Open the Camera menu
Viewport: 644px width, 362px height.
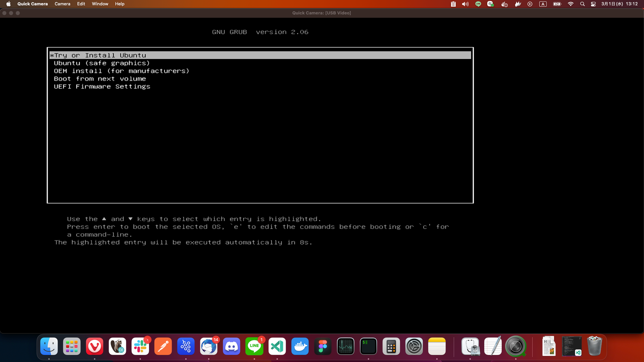tap(62, 4)
